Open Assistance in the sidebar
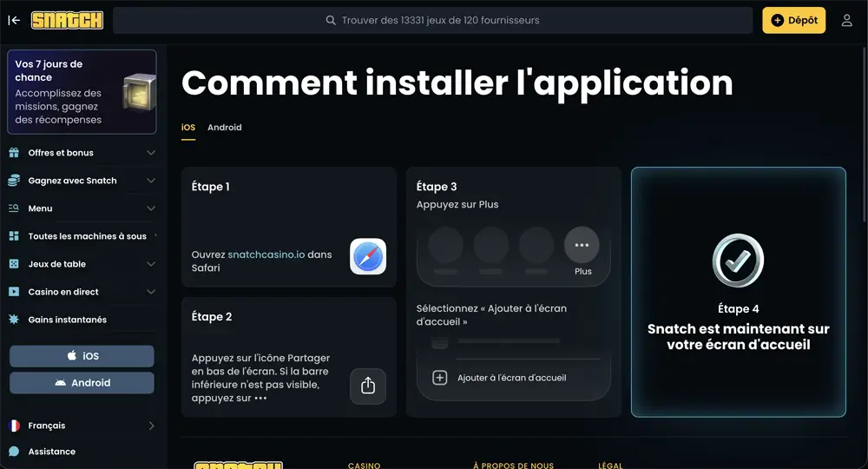Viewport: 868px width, 469px height. pyautogui.click(x=52, y=452)
